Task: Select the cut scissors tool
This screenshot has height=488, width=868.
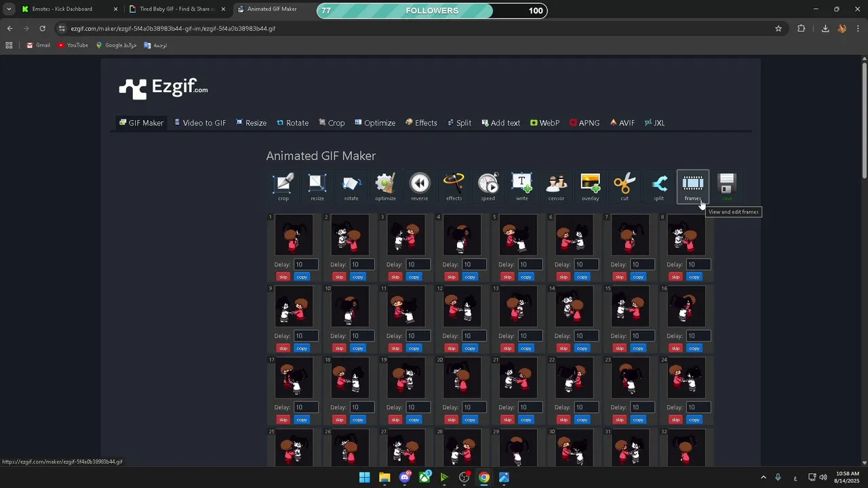Action: pyautogui.click(x=625, y=186)
